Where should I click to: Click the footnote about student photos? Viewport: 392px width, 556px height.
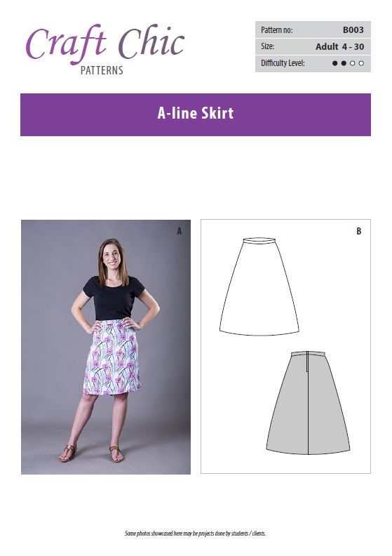pos(195,533)
